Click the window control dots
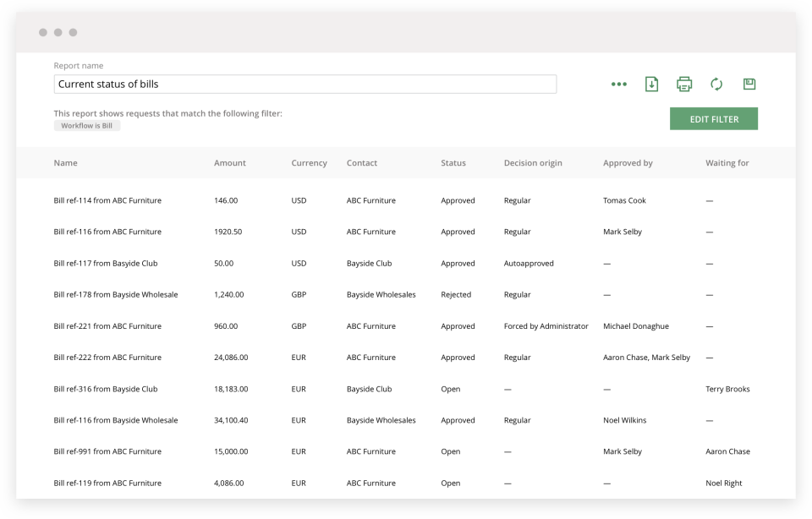 point(58,32)
